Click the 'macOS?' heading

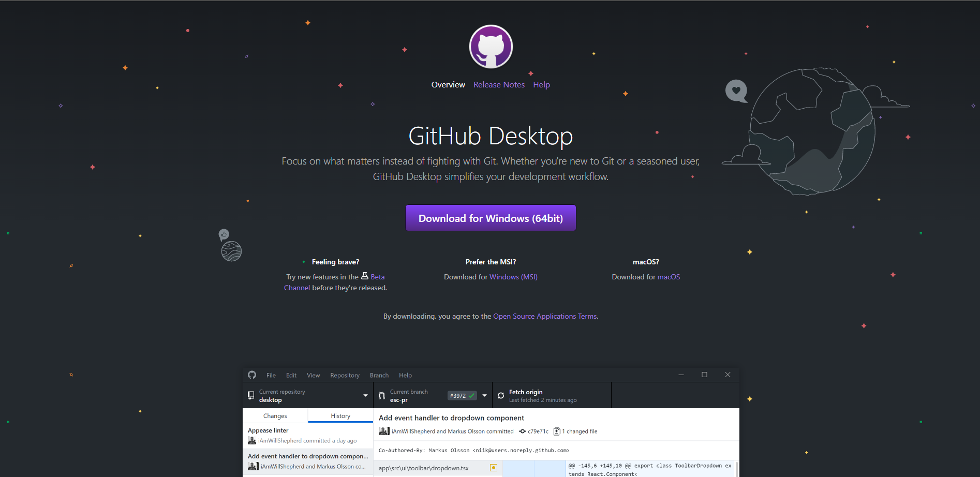646,262
